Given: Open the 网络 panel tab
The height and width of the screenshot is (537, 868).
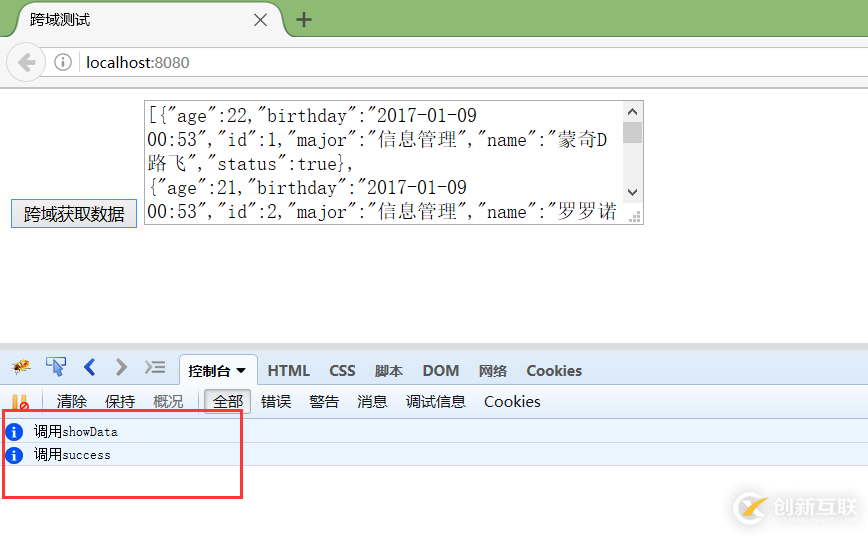Looking at the screenshot, I should pos(493,370).
